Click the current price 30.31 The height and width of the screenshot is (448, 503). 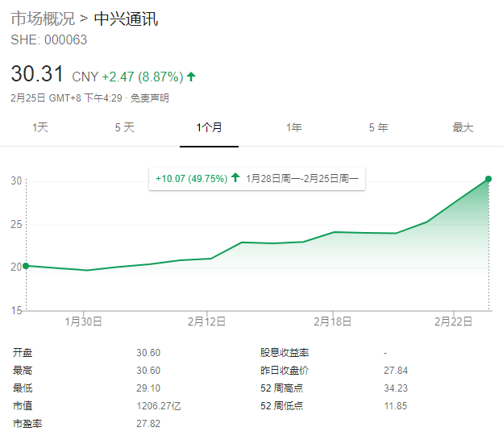37,75
